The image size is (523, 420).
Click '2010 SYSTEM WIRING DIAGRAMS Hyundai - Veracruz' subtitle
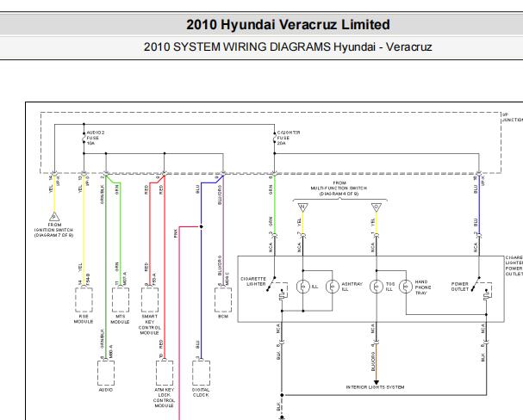[288, 47]
